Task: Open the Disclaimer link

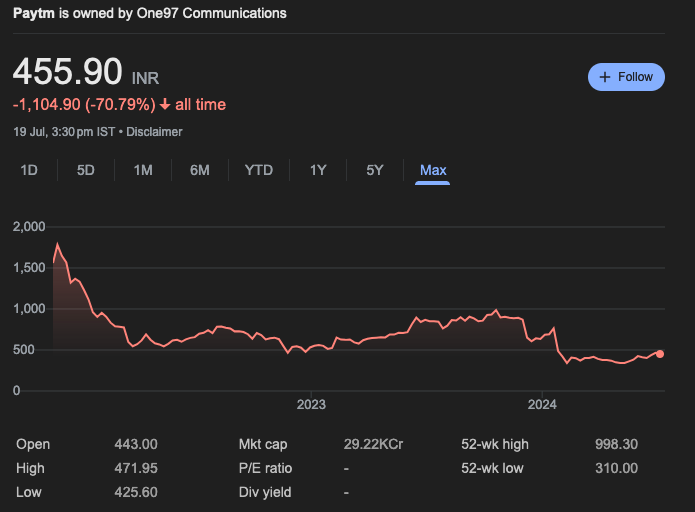Action: (x=154, y=132)
